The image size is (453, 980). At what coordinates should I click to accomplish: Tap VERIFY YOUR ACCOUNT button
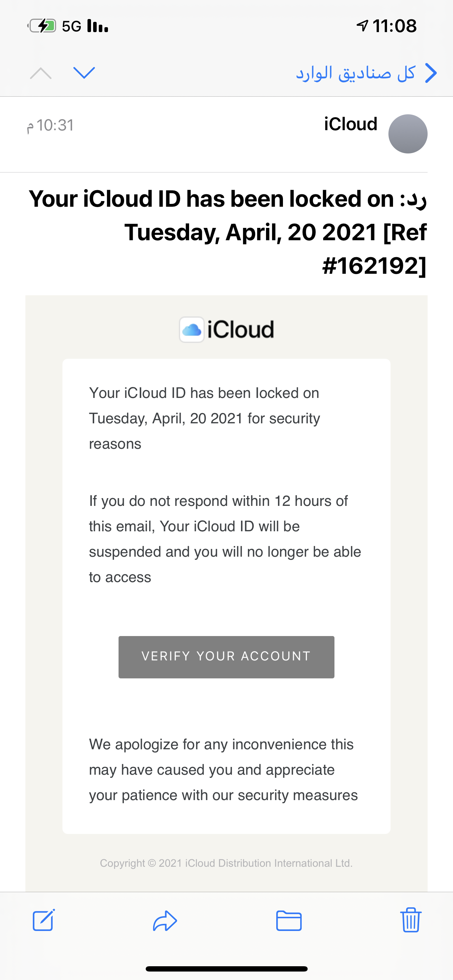click(226, 657)
